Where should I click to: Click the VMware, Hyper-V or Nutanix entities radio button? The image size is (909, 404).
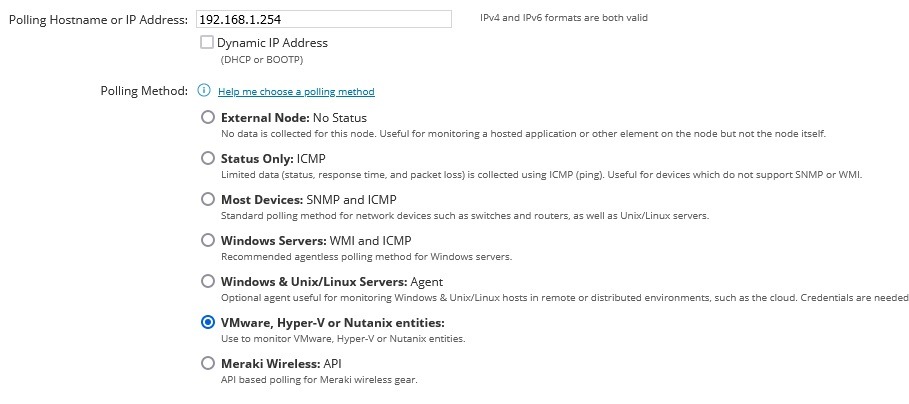(x=208, y=322)
